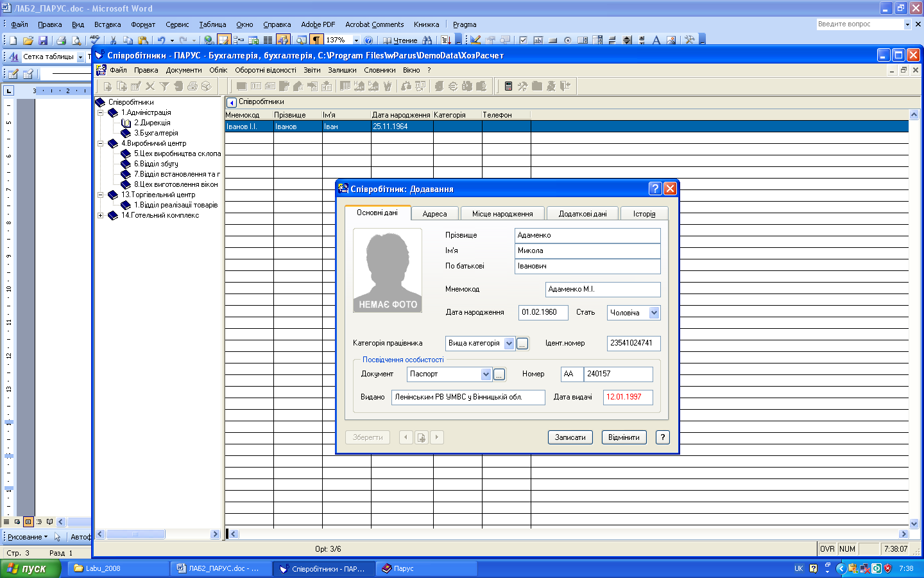The height and width of the screenshot is (578, 924).
Task: Click the back arrow beside Співробітники header
Action: click(232, 102)
